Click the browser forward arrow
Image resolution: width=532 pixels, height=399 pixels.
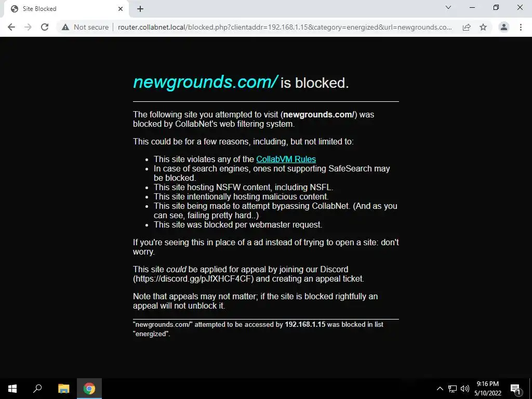pos(28,27)
